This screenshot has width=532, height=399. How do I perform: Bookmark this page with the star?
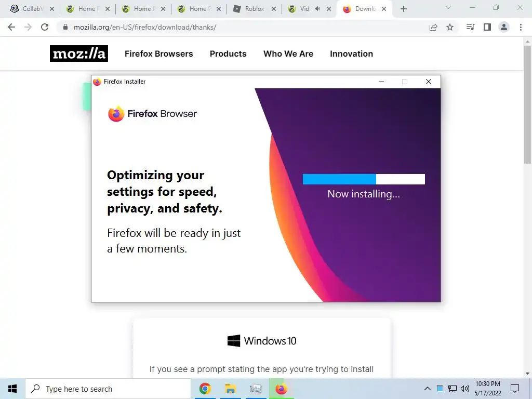(x=450, y=27)
